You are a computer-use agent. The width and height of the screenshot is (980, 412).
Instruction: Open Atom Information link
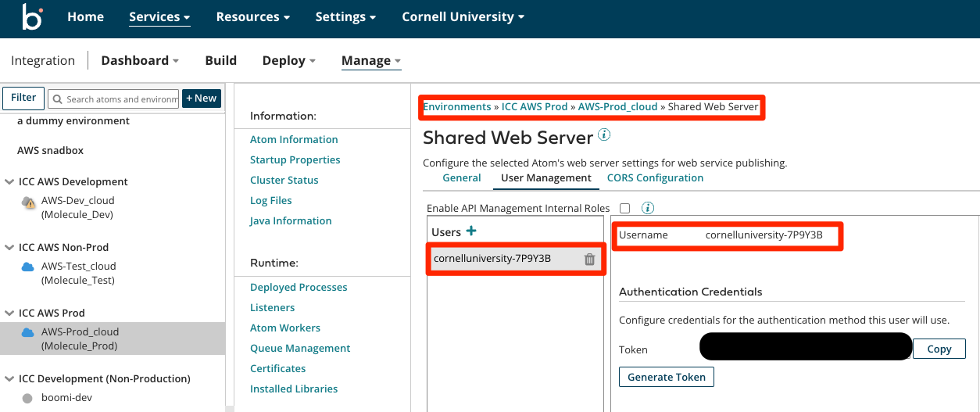point(294,139)
